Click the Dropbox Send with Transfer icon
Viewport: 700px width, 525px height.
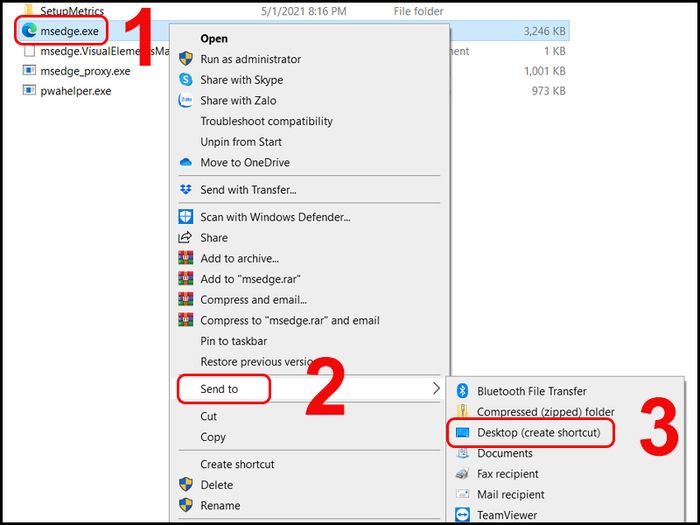click(x=186, y=190)
